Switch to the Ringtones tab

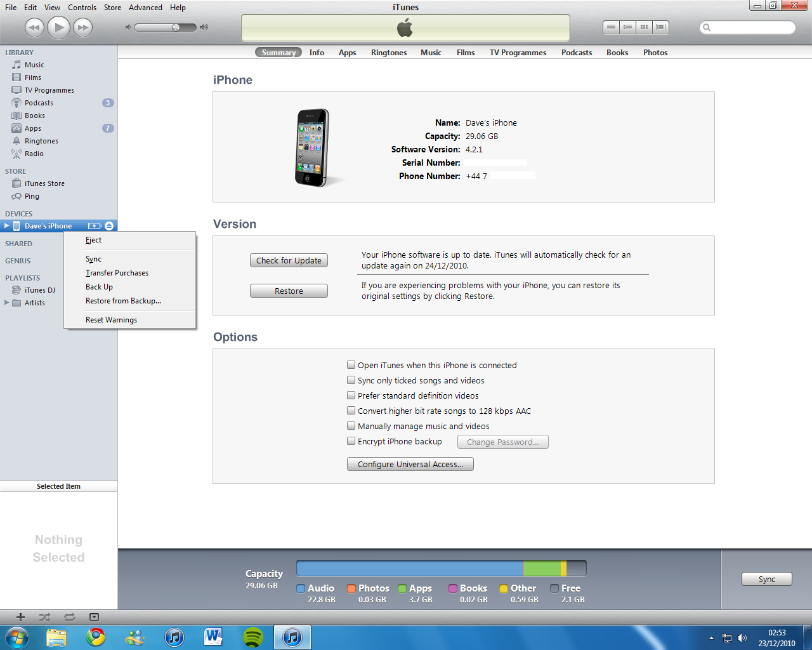389,53
